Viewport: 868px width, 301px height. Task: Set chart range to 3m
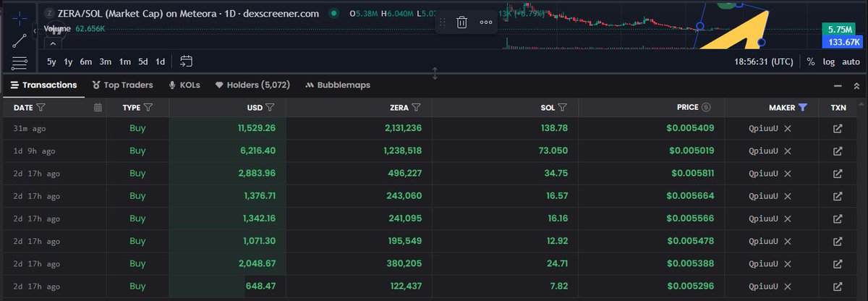106,62
